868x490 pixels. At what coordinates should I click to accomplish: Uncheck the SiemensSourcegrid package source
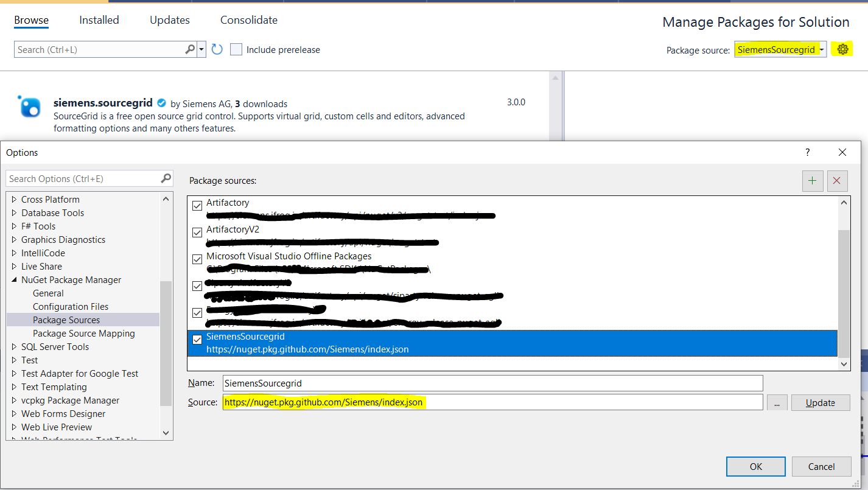[x=197, y=340]
